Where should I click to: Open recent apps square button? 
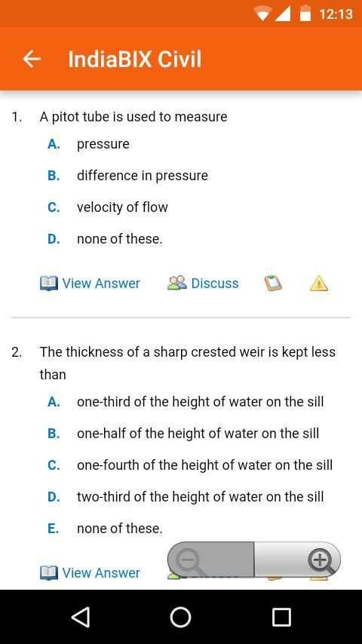tap(281, 617)
